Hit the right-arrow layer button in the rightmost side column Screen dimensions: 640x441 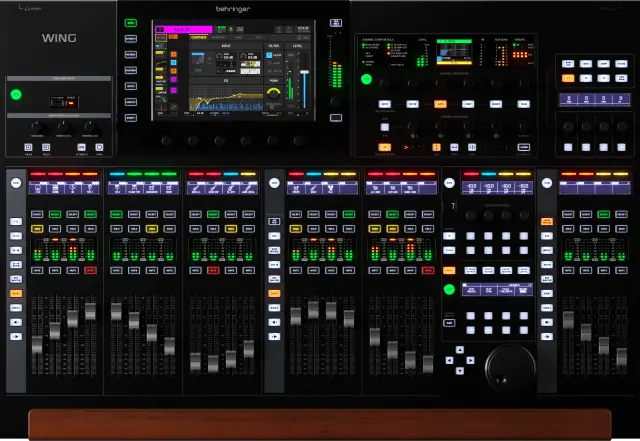(x=547, y=336)
